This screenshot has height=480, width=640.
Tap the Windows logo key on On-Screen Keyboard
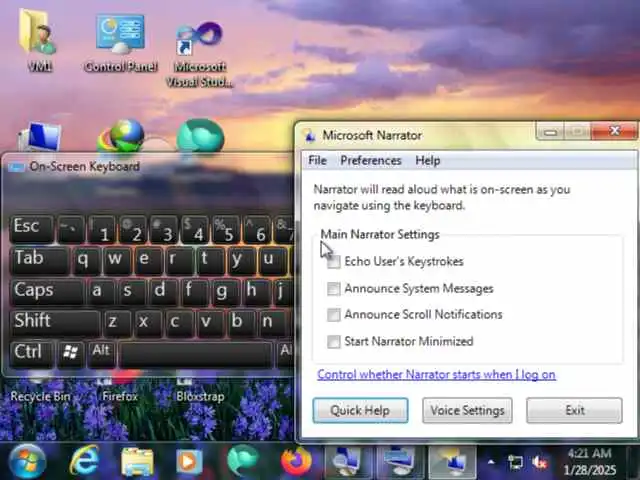pos(71,353)
